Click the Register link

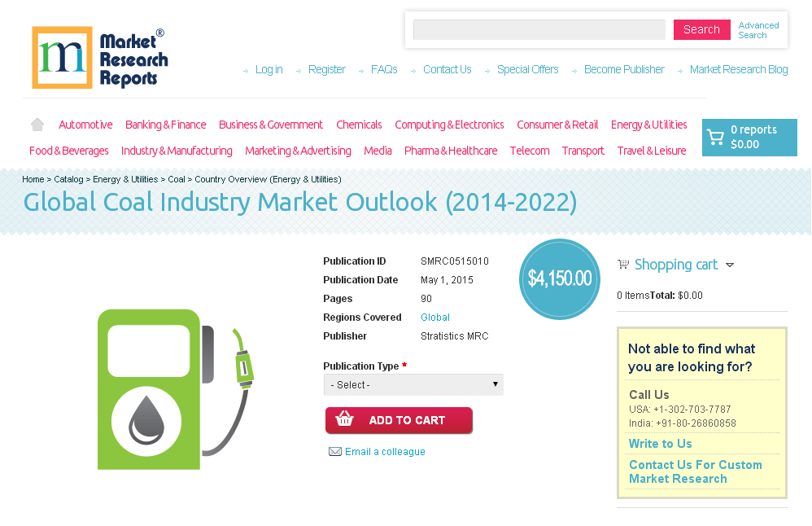point(326,69)
